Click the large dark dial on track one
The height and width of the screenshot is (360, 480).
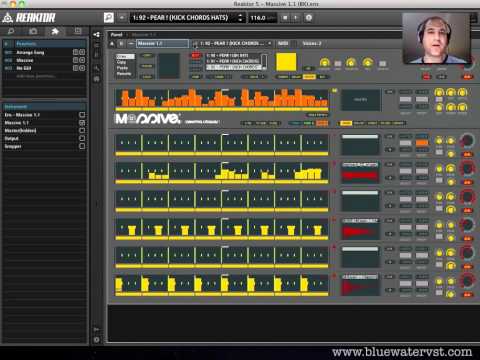[467, 140]
